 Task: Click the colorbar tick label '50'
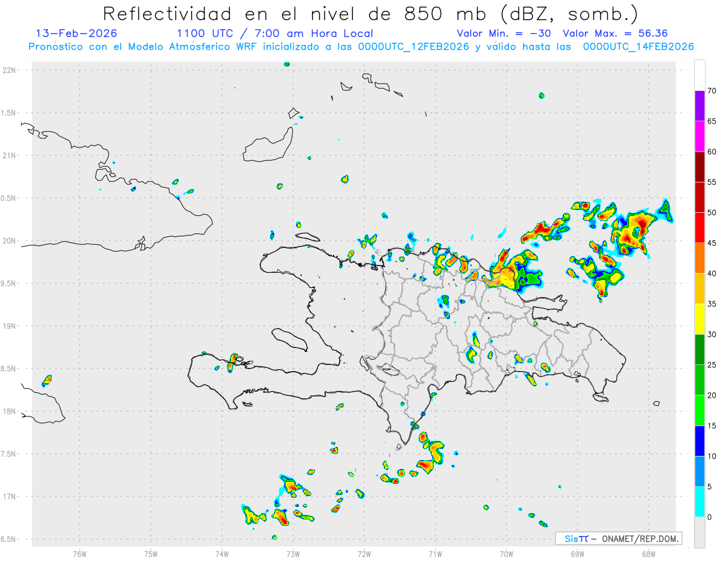coord(712,213)
